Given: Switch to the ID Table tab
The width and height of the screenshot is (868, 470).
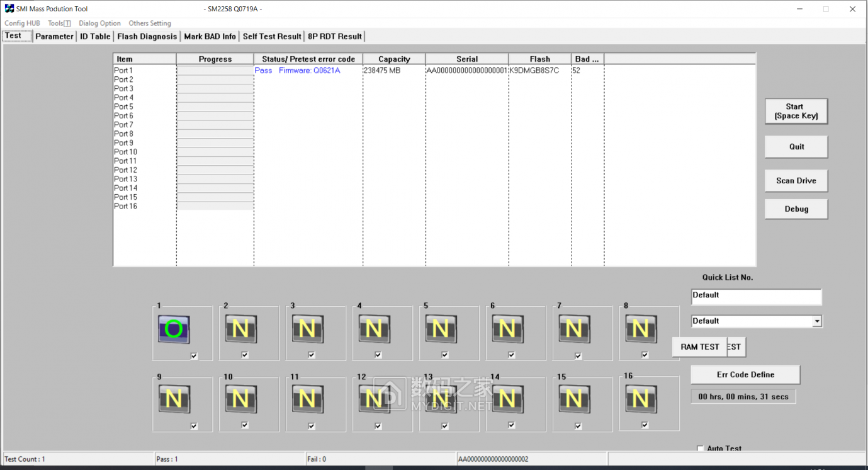Looking at the screenshot, I should click(x=95, y=37).
